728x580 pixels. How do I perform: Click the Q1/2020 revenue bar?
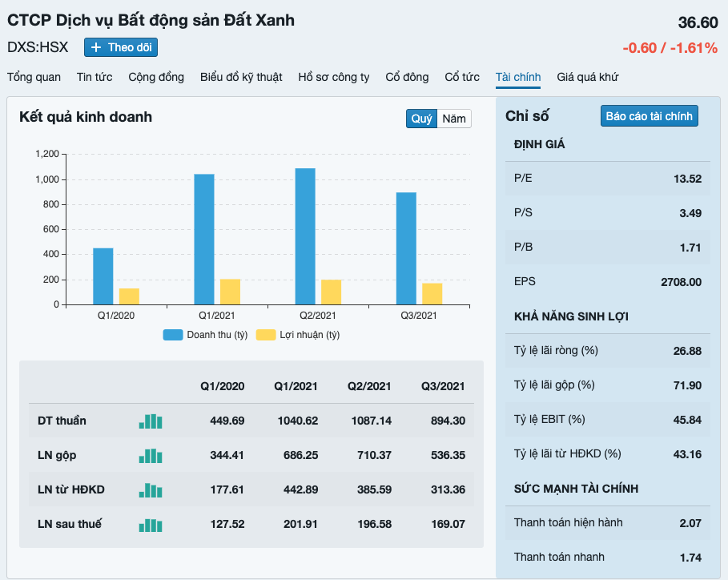coord(103,276)
